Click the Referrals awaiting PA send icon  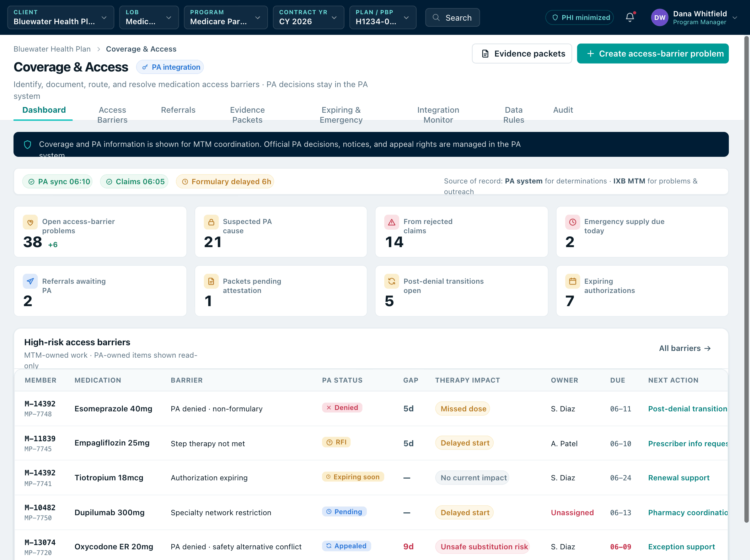click(x=30, y=281)
